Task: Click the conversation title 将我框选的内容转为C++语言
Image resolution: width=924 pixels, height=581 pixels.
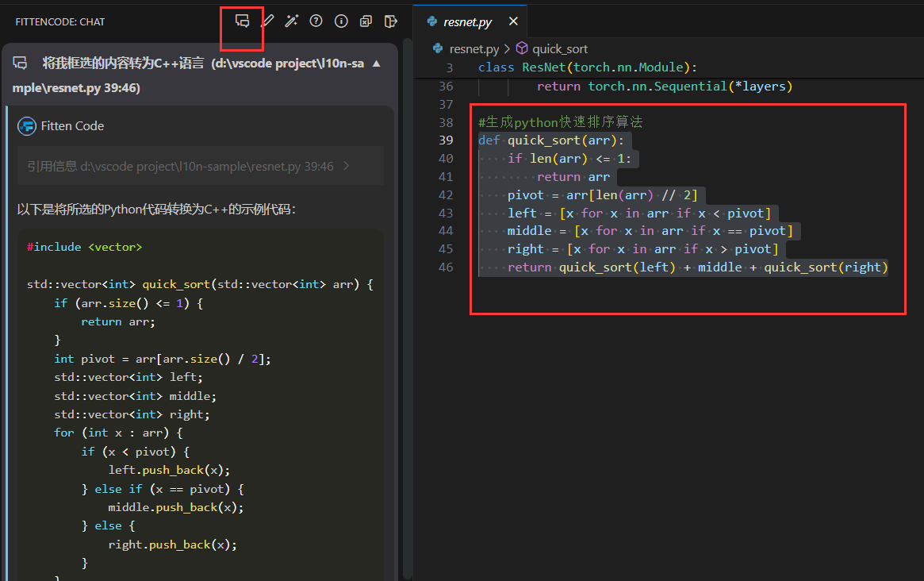Action: pos(123,63)
